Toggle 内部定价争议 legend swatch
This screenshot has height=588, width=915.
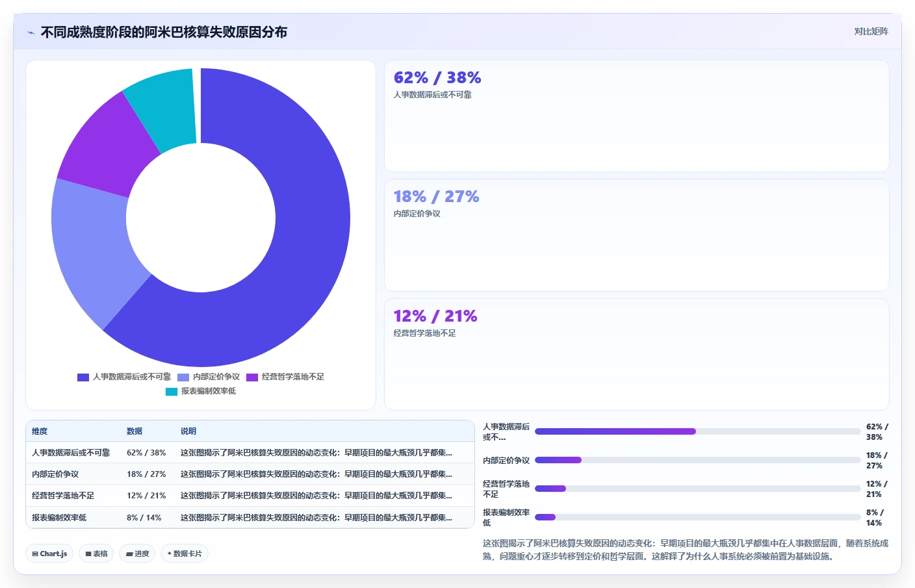(183, 377)
